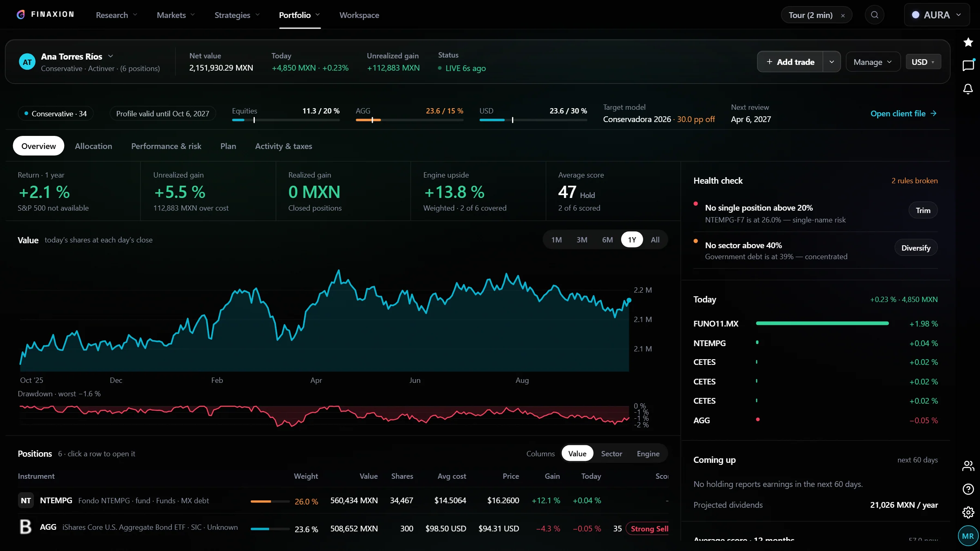
Task: Open the notifications bell icon
Action: 968,89
